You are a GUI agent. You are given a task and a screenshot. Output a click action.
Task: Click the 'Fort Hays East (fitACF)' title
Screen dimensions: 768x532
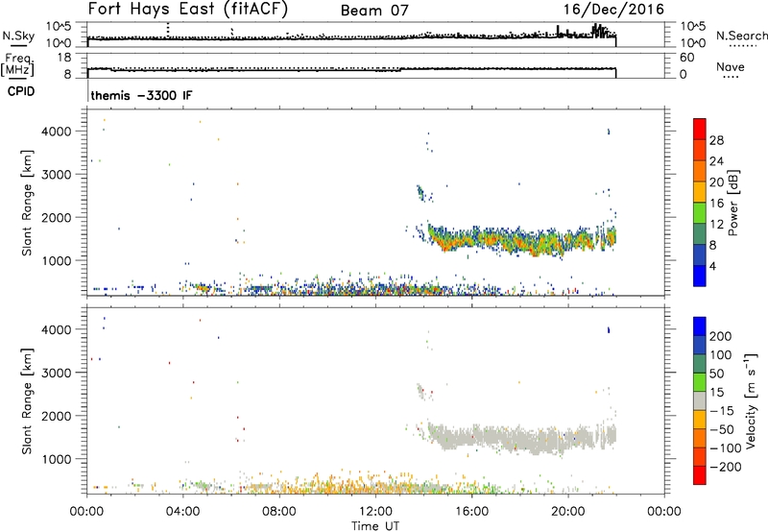[x=188, y=10]
